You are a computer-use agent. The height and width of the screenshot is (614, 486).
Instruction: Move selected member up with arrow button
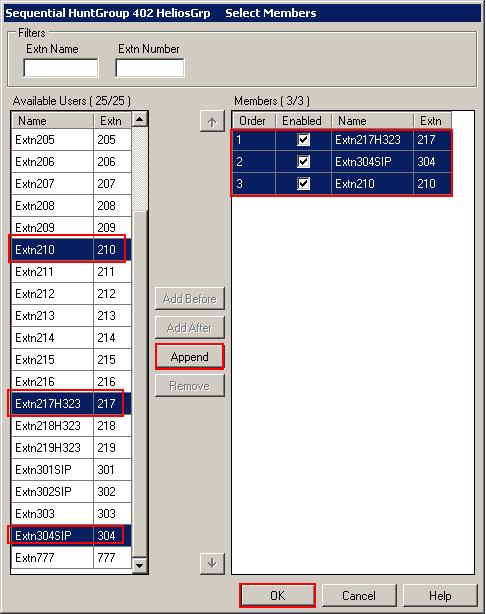(212, 121)
